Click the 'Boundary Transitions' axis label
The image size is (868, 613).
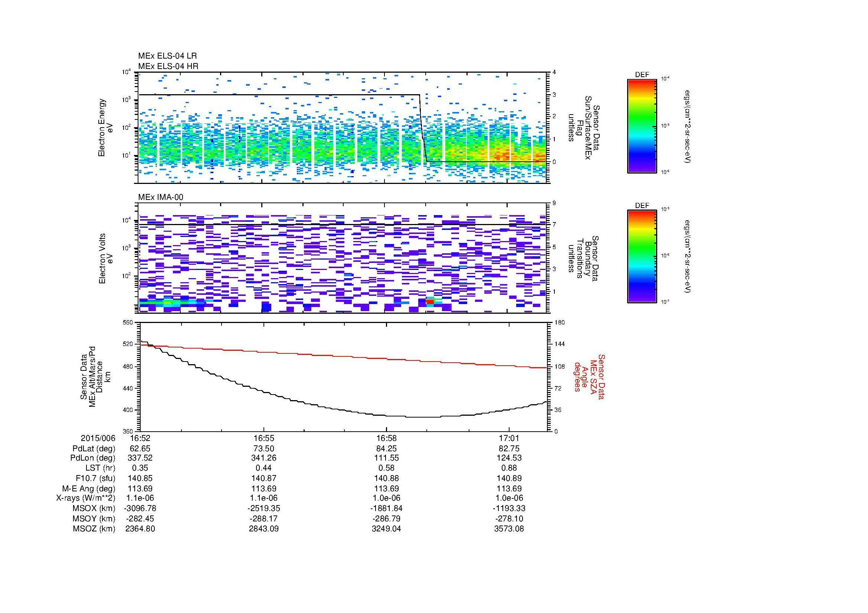point(583,258)
